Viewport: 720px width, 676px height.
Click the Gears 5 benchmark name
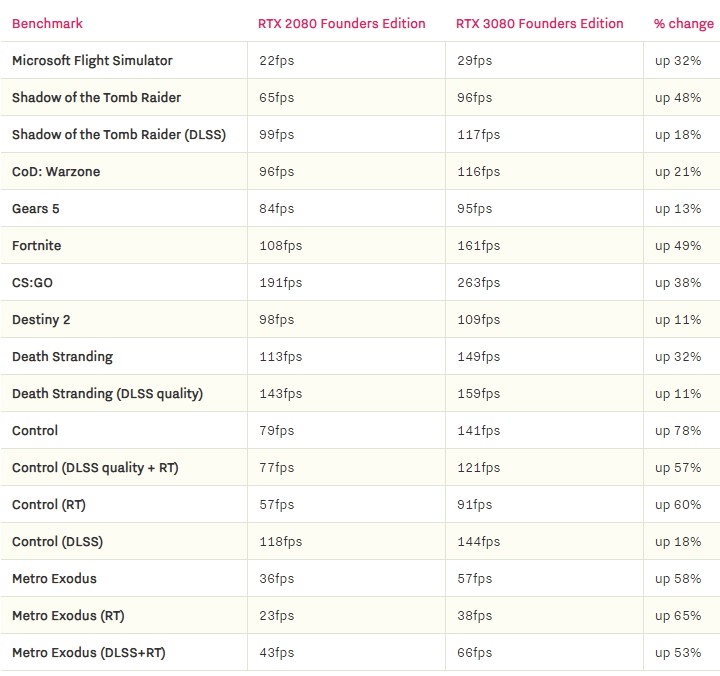(36, 208)
